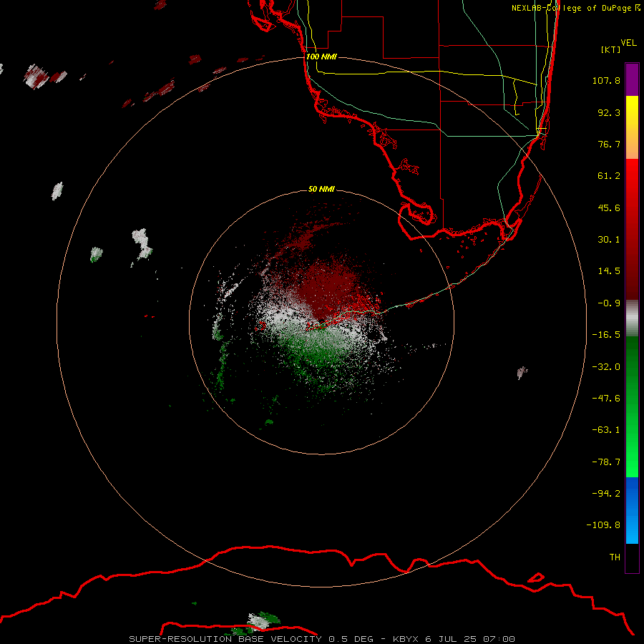The height and width of the screenshot is (644, 644).
Task: Click the purple band of the color scale
Action: 632,79
